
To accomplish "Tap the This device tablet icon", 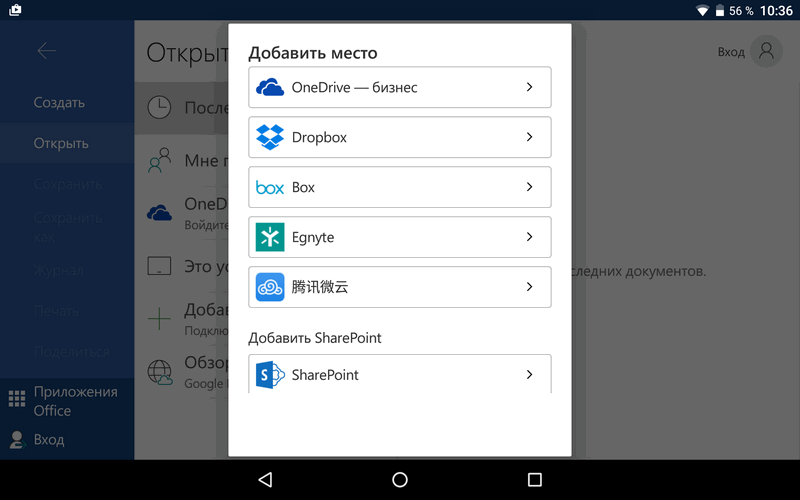I will [159, 266].
